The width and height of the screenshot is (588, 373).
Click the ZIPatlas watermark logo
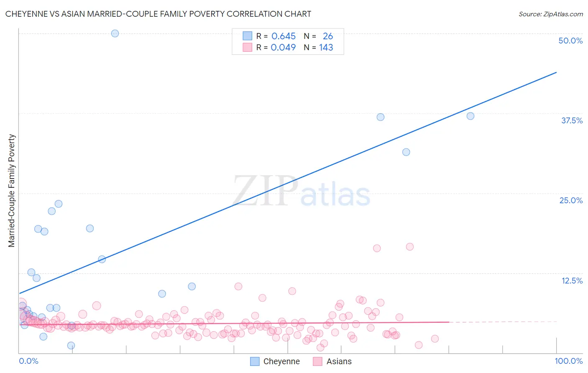[301, 191]
